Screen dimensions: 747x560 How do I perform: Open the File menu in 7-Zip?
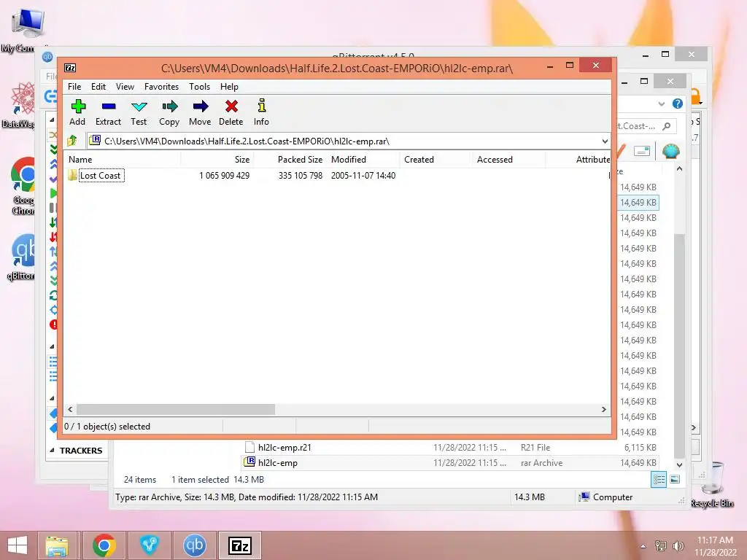(74, 87)
